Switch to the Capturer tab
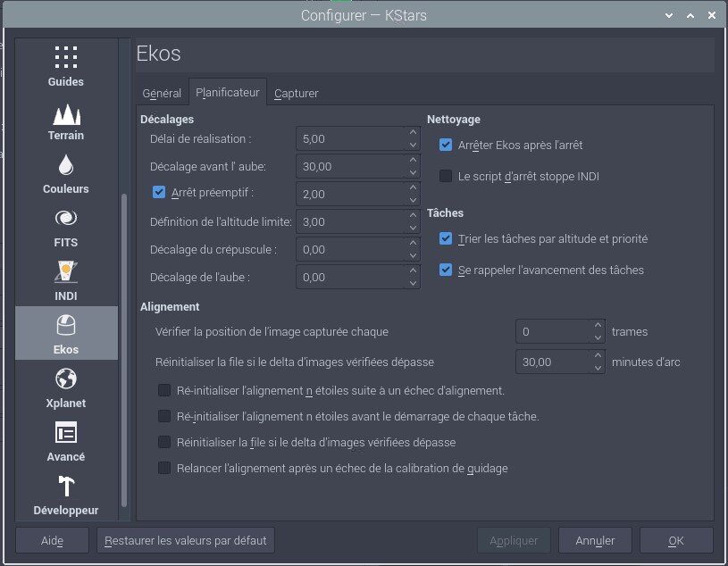 tap(297, 93)
